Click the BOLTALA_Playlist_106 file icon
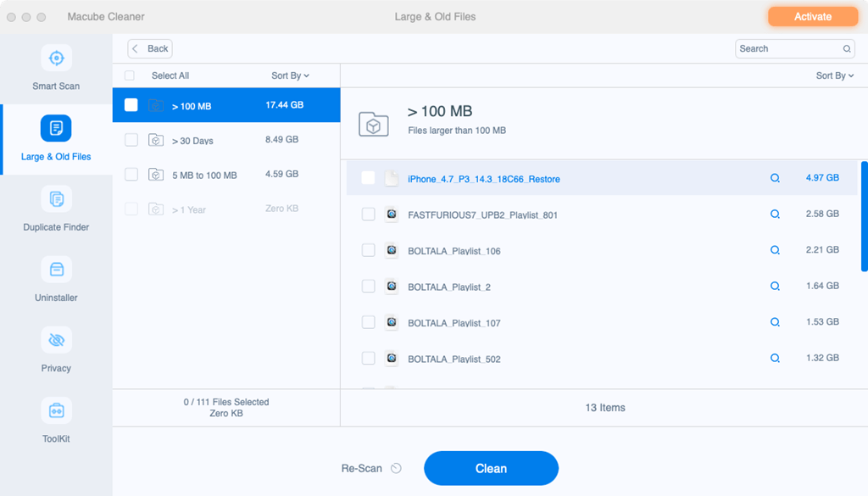The height and width of the screenshot is (496, 868). point(392,250)
